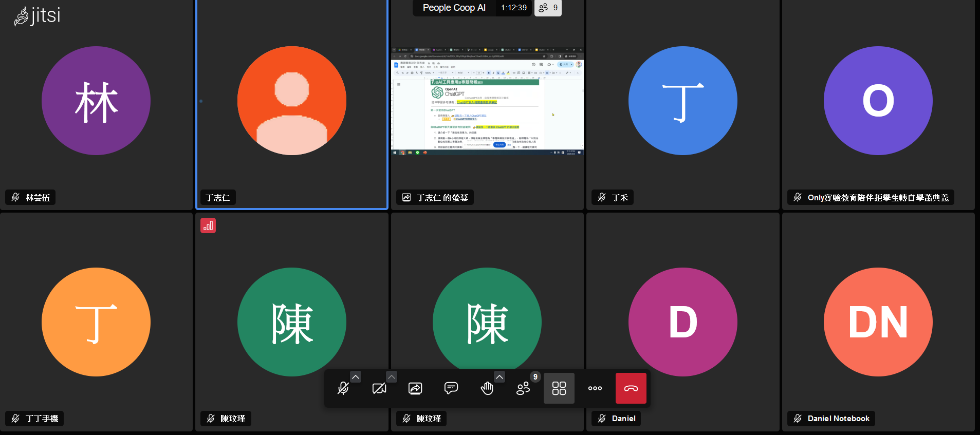Open the chat panel
This screenshot has height=435, width=980.
point(451,388)
